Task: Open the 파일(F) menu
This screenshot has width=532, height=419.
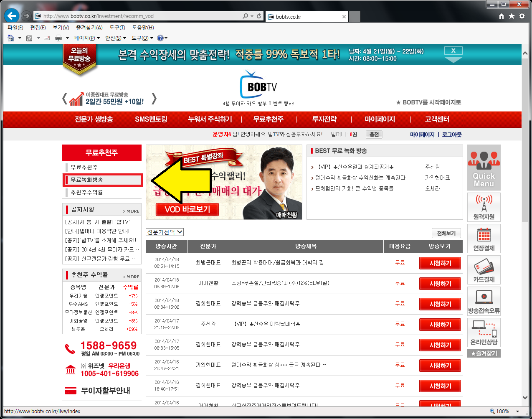Action: [x=15, y=28]
